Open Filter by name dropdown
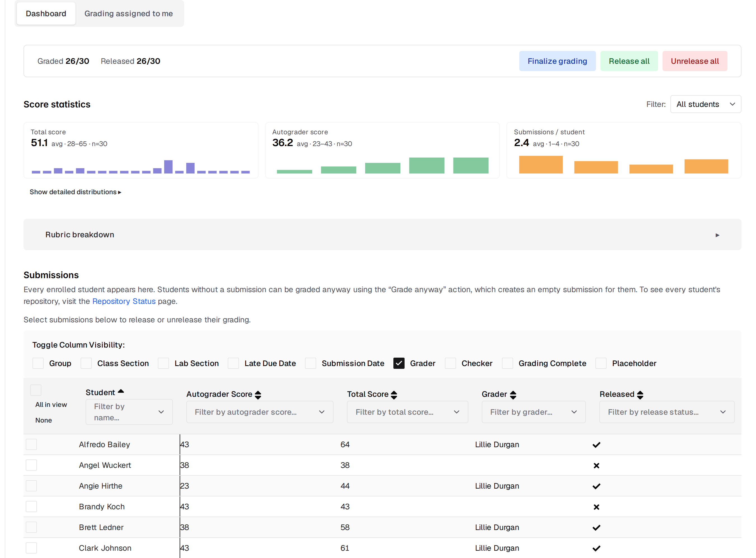The height and width of the screenshot is (558, 756). [129, 412]
